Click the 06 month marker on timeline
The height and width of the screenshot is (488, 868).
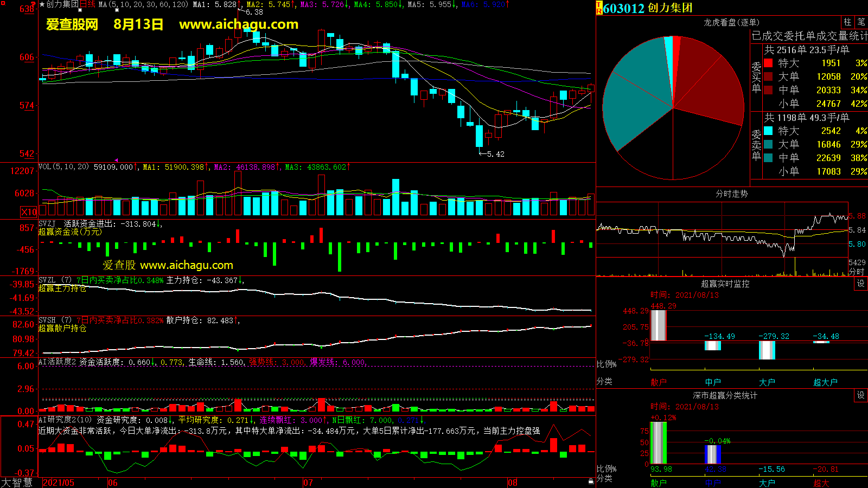coord(112,483)
